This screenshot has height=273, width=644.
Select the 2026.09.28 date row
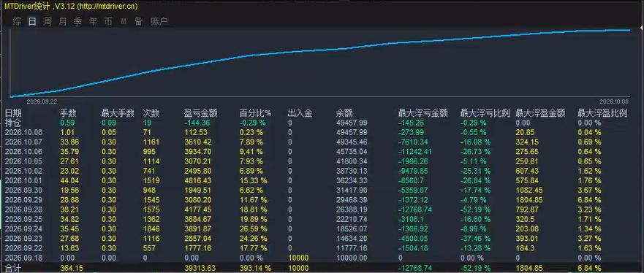pos(316,210)
